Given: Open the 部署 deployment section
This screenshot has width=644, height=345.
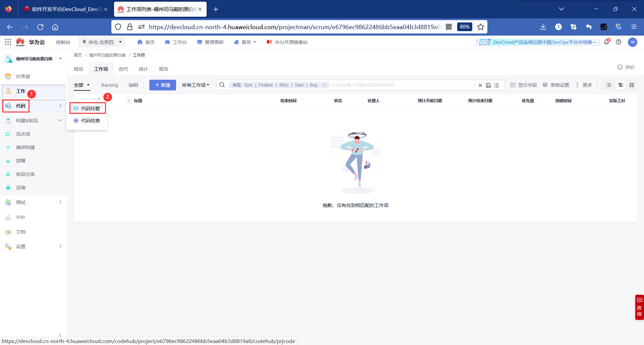Looking at the screenshot, I should coord(20,160).
